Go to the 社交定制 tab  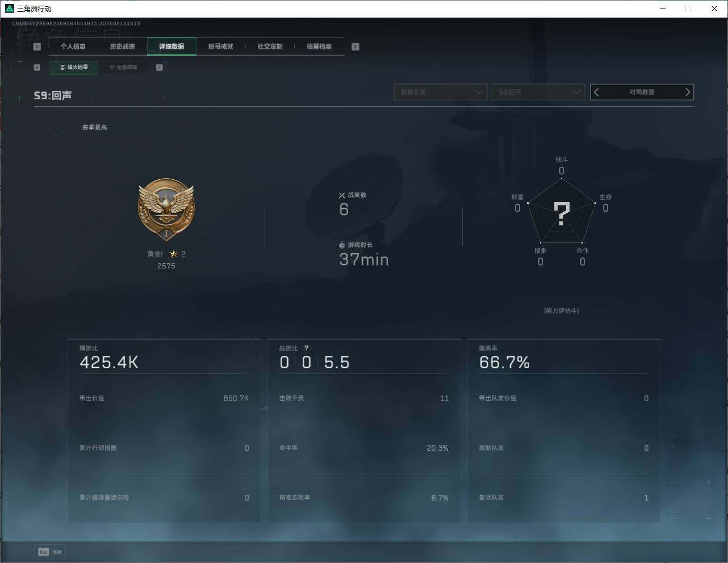tap(270, 47)
